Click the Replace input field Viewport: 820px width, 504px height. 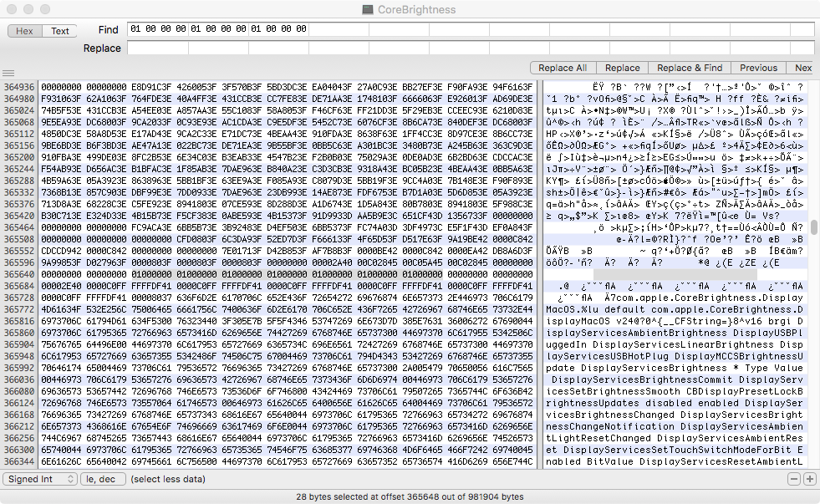pyautogui.click(x=471, y=48)
